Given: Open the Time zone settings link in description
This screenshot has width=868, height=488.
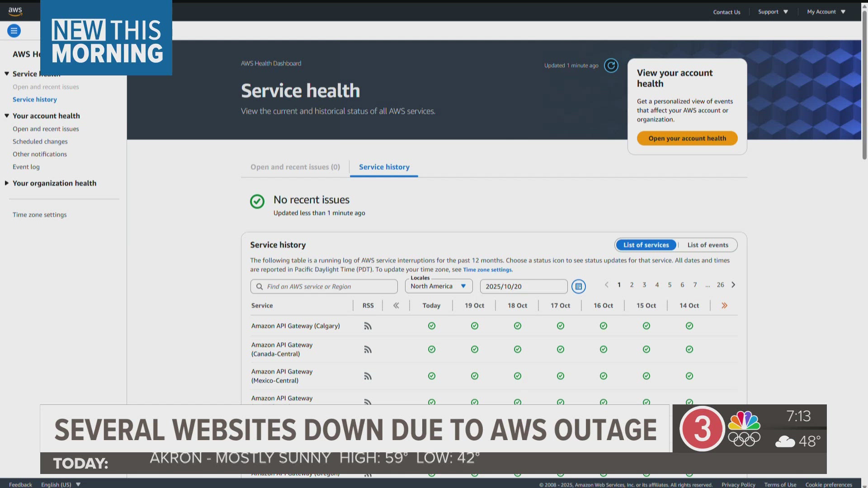Looking at the screenshot, I should point(487,270).
